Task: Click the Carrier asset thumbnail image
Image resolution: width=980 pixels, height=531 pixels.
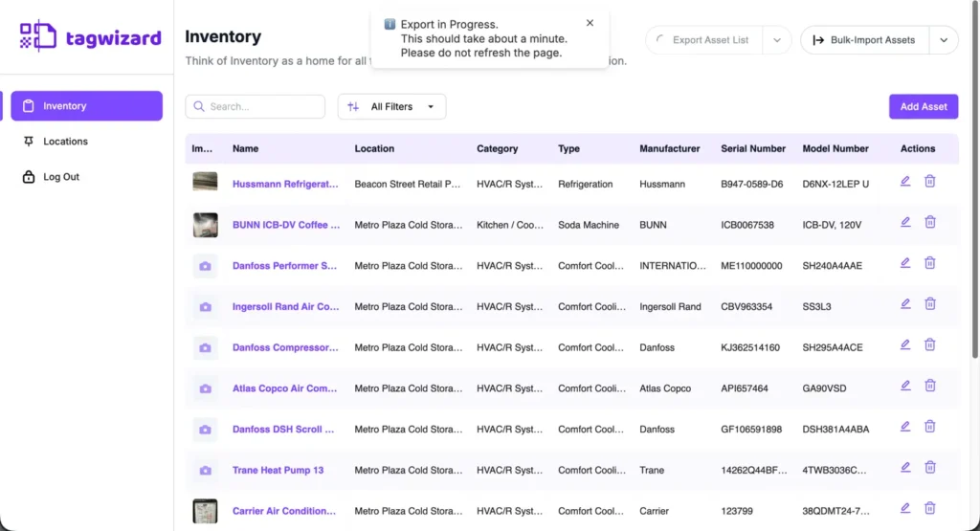Action: pyautogui.click(x=205, y=511)
